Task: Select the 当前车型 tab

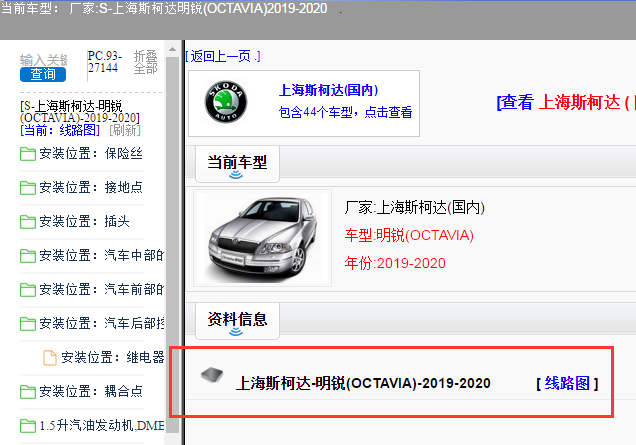Action: coord(237,164)
